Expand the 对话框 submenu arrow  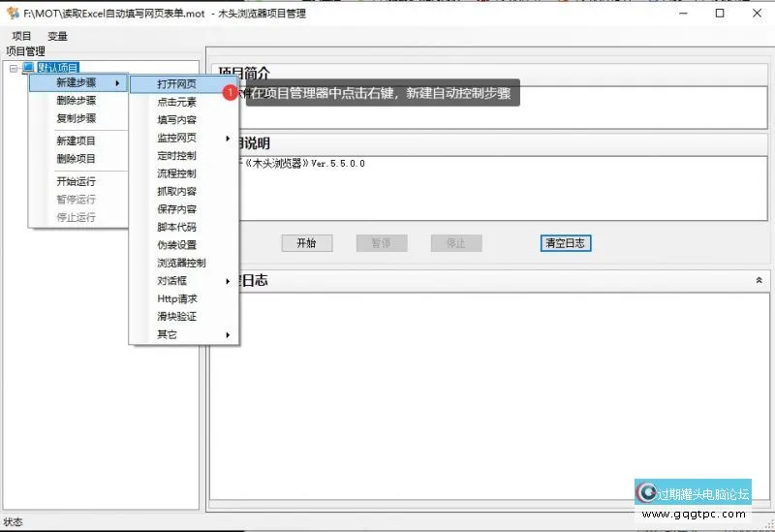pyautogui.click(x=228, y=281)
